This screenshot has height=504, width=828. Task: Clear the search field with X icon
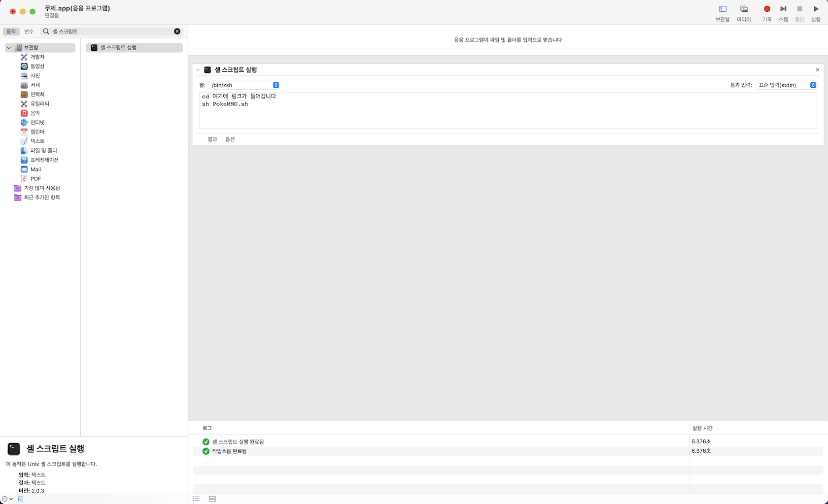[x=177, y=32]
